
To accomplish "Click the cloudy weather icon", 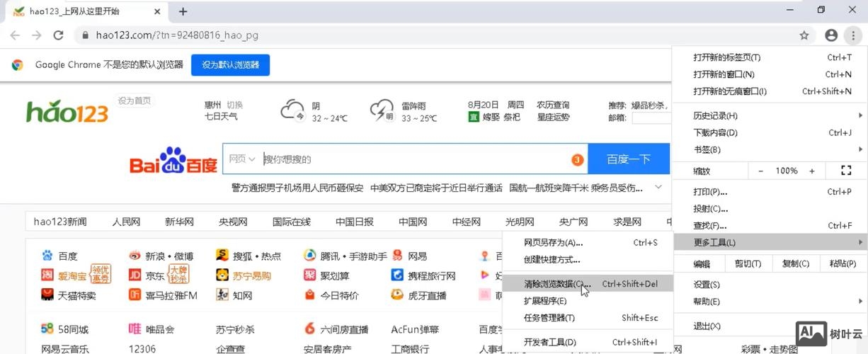I will 292,110.
